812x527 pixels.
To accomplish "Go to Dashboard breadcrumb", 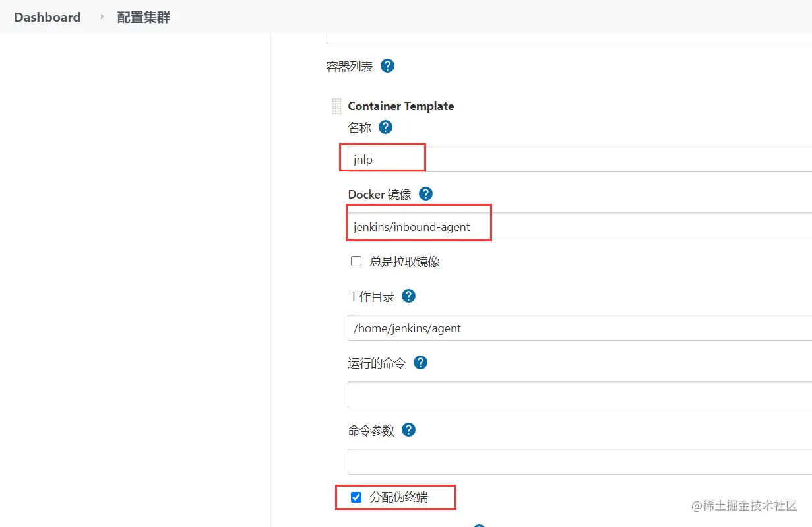I will (47, 17).
